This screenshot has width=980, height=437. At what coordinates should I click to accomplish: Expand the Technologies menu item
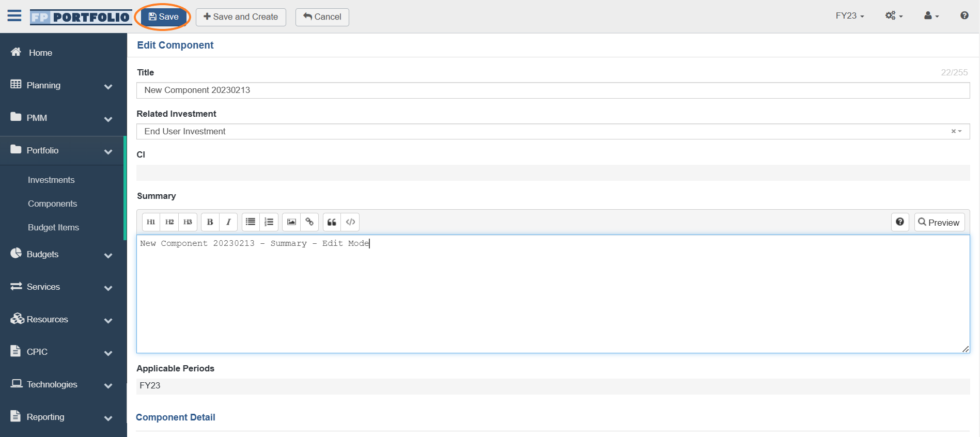[62, 384]
